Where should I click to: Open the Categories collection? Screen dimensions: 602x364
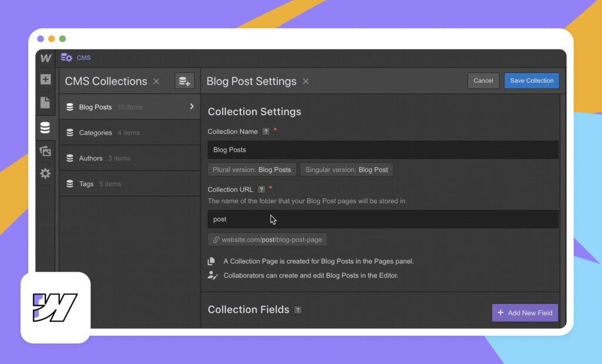click(x=130, y=132)
